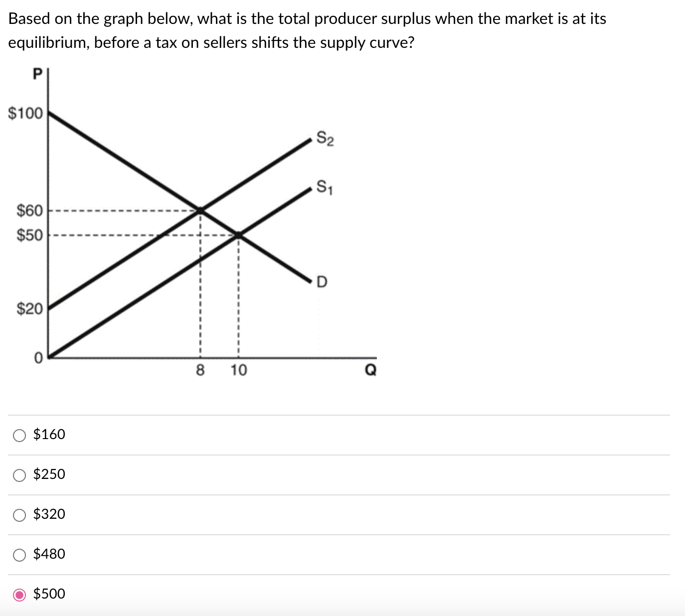Image resolution: width=685 pixels, height=616 pixels.
Task: Click the question text about producer surplus
Action: (x=307, y=30)
